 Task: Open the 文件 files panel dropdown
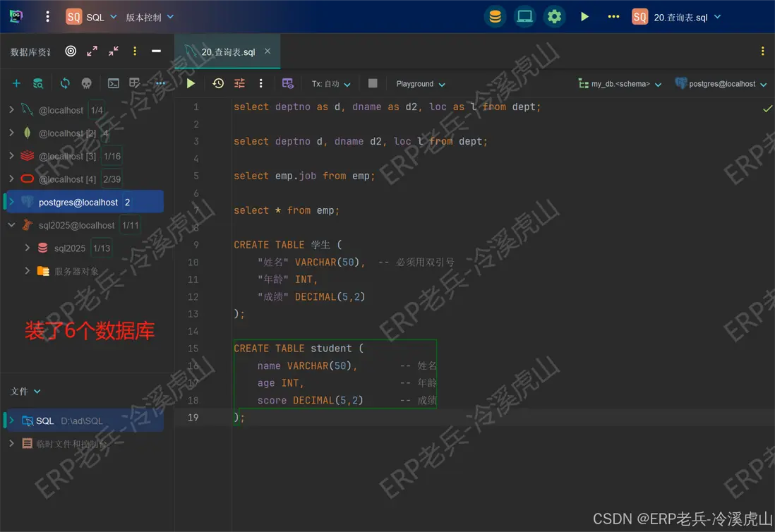[x=25, y=391]
